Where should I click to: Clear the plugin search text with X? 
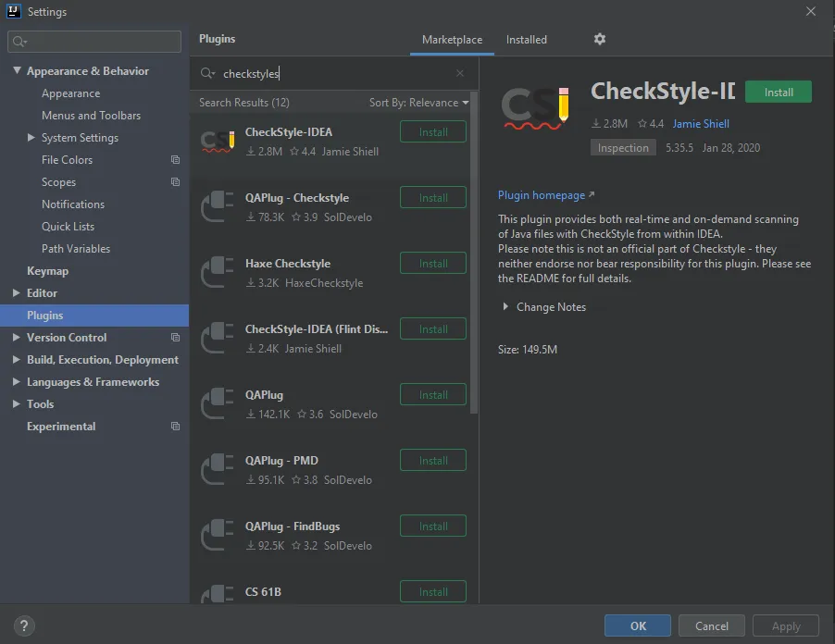pos(460,73)
